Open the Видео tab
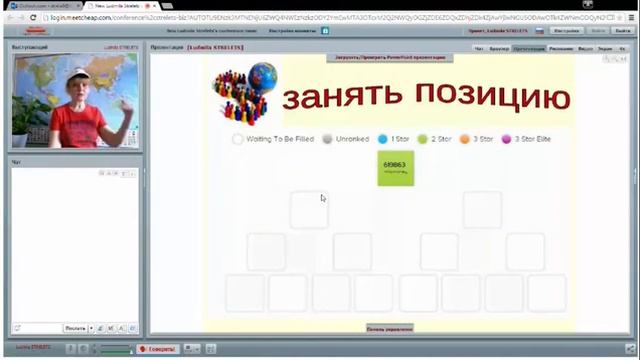 tap(585, 49)
